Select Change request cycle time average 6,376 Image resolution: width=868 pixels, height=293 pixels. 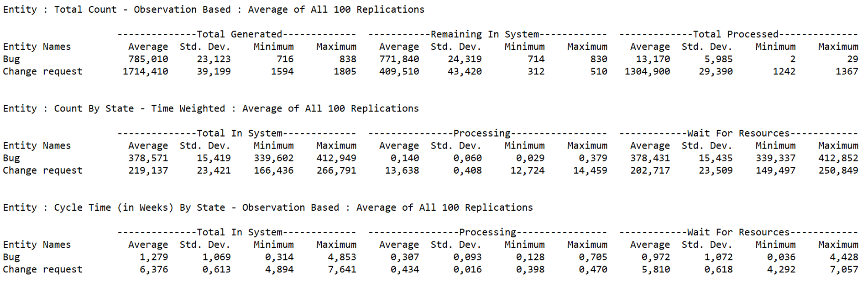[154, 270]
